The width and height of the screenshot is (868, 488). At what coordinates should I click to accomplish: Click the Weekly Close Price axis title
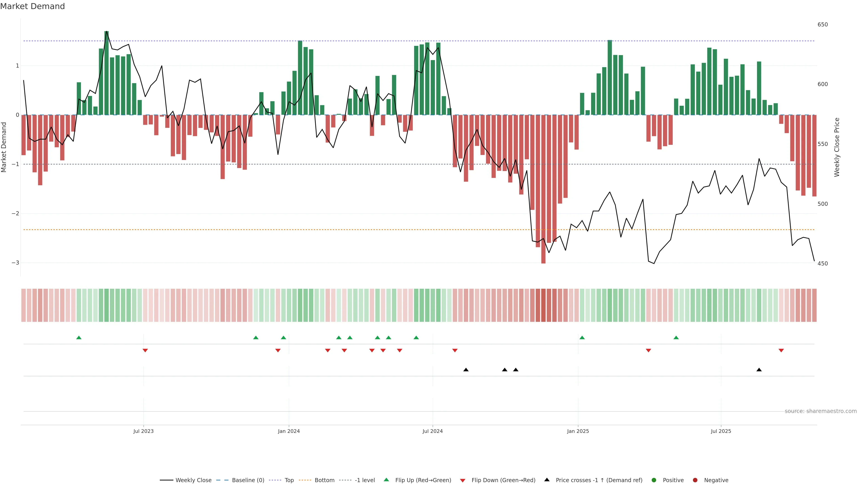[x=837, y=147]
